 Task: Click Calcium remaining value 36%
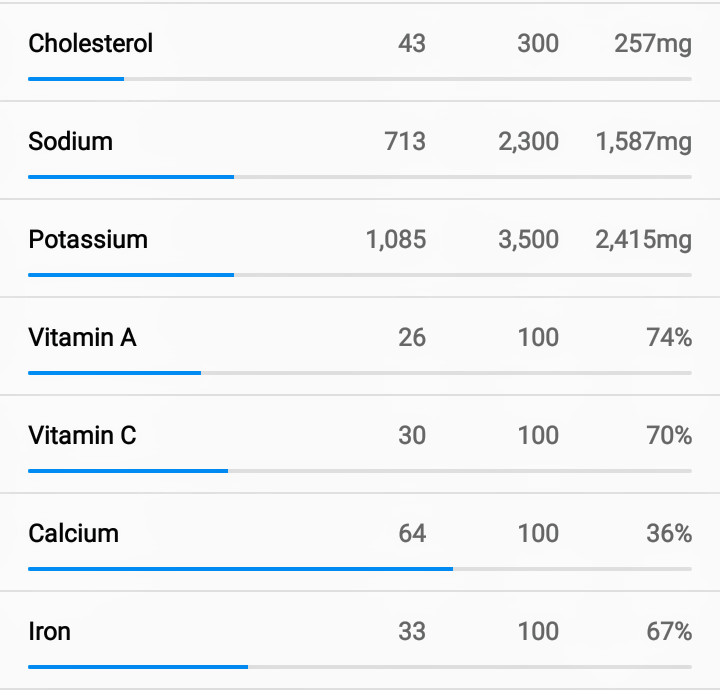click(x=669, y=533)
